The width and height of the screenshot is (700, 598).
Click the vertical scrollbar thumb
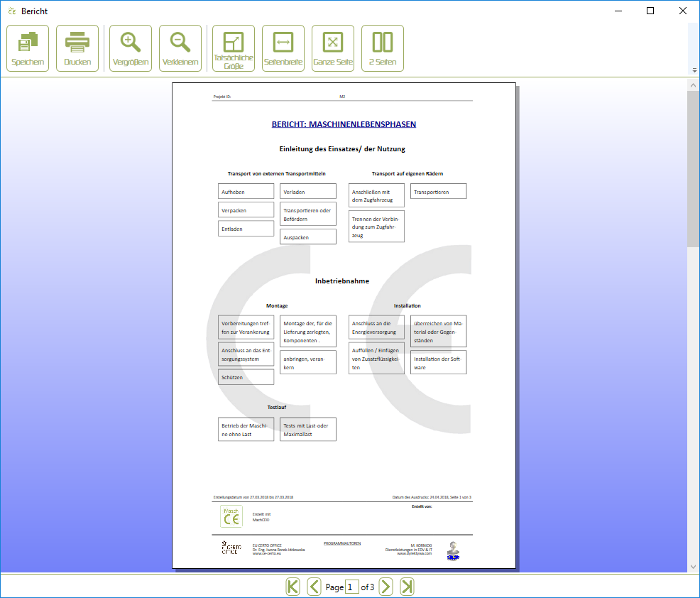[693, 169]
